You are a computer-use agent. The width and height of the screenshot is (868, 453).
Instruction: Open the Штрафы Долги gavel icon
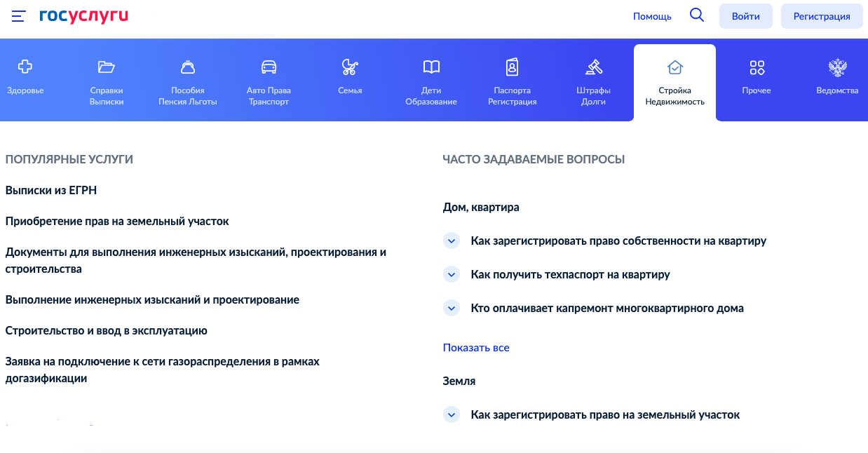[x=593, y=67]
